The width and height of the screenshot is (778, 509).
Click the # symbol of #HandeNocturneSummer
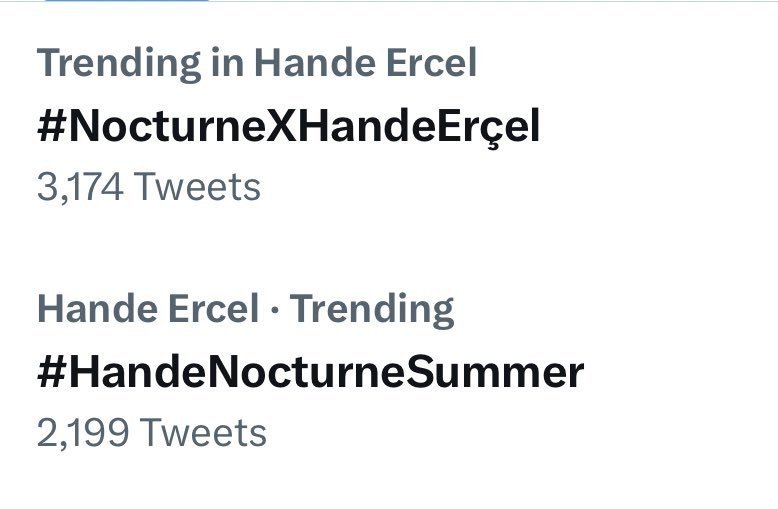52,373
